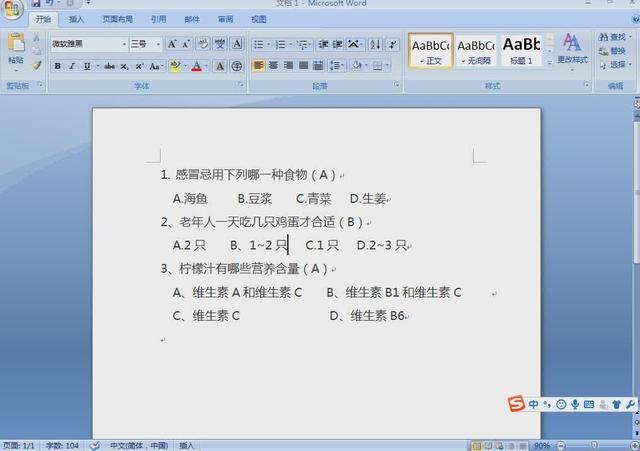The image size is (640, 451).
Task: Click the Justify alignment icon
Action: point(303,65)
